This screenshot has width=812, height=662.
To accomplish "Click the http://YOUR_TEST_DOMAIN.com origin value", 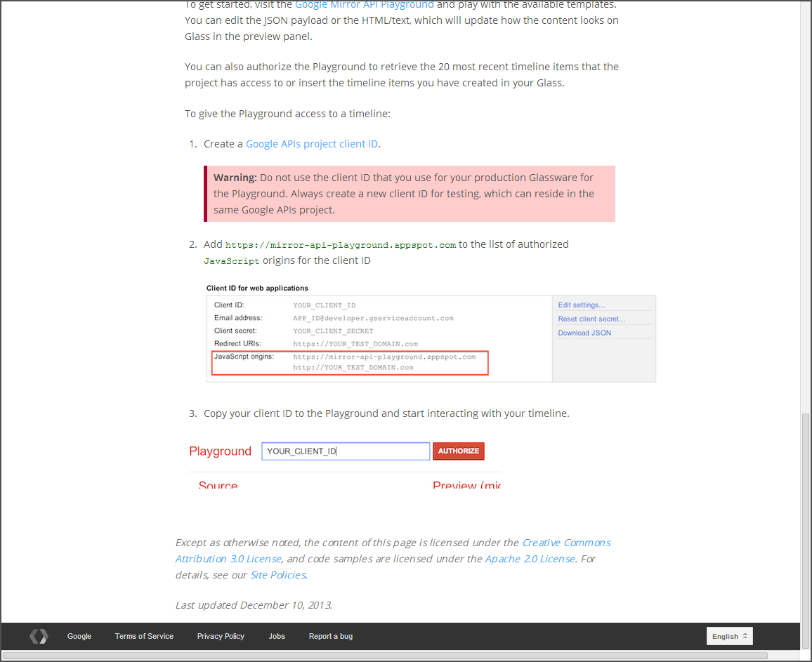I will [353, 367].
